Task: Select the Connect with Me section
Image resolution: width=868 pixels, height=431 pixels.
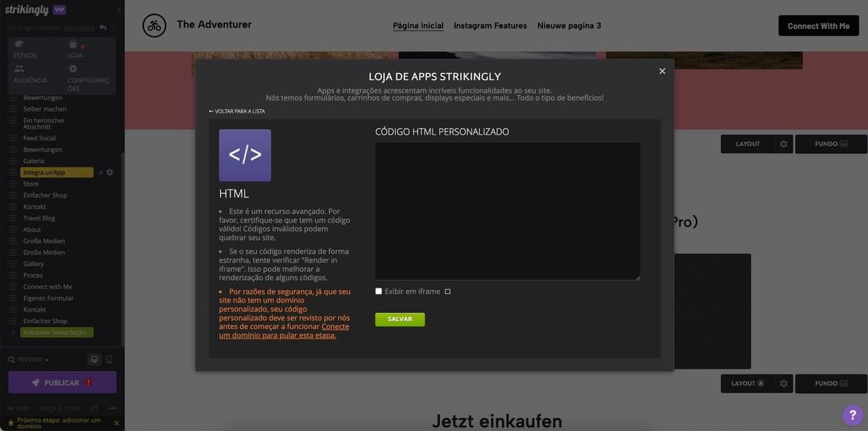Action: tap(48, 286)
